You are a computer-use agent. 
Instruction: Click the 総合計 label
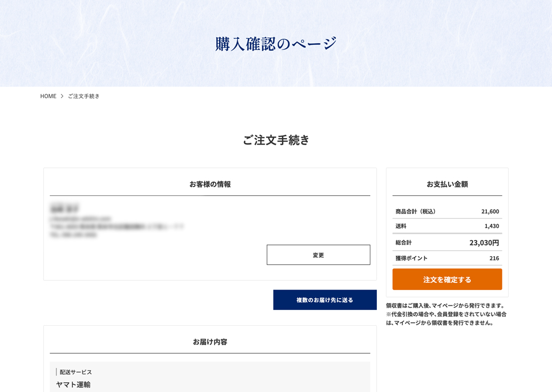403,242
